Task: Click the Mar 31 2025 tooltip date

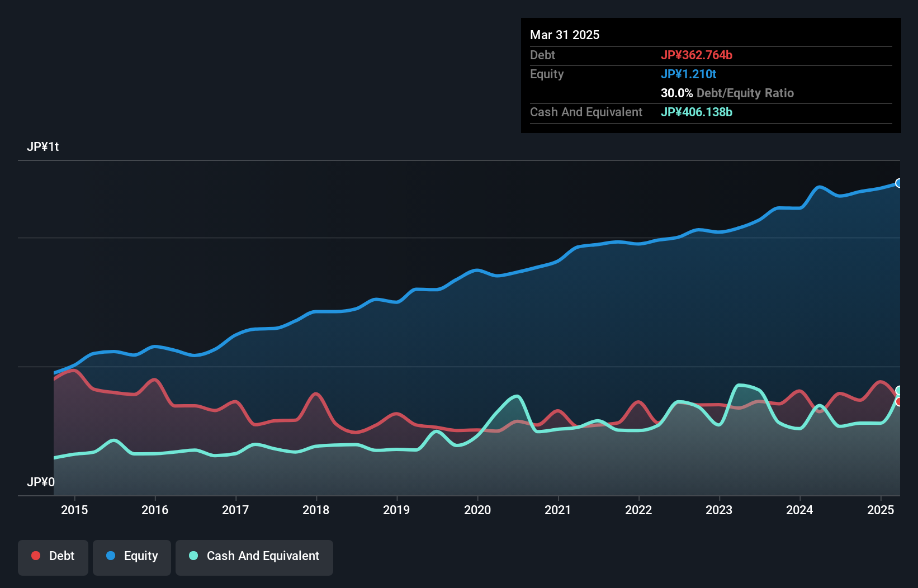Action: (x=565, y=35)
